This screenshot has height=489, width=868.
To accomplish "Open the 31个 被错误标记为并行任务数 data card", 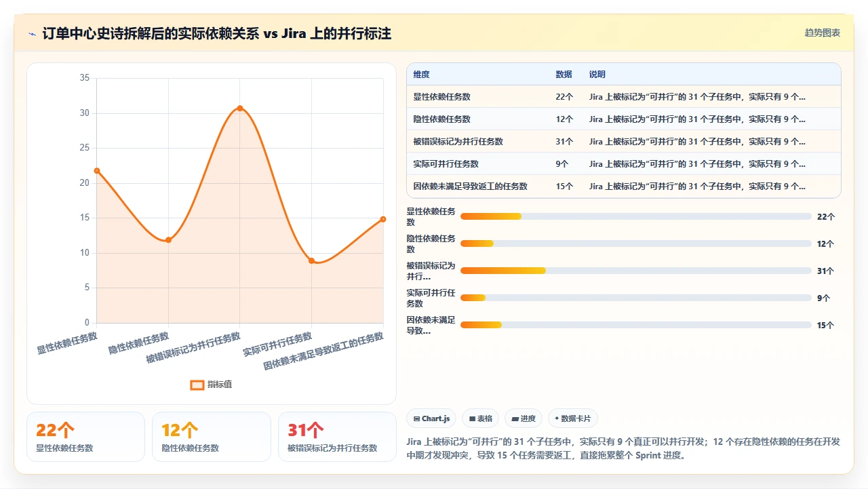I will 337,437.
